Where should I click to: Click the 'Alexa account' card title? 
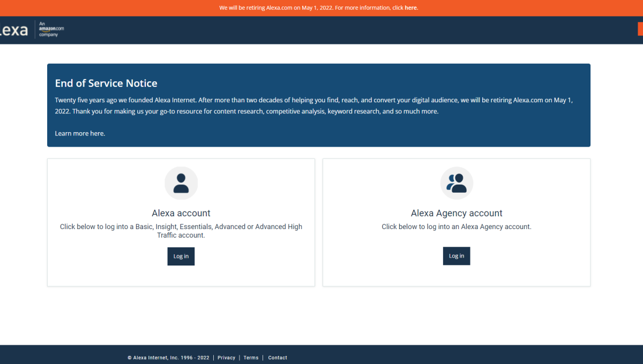[x=181, y=213]
